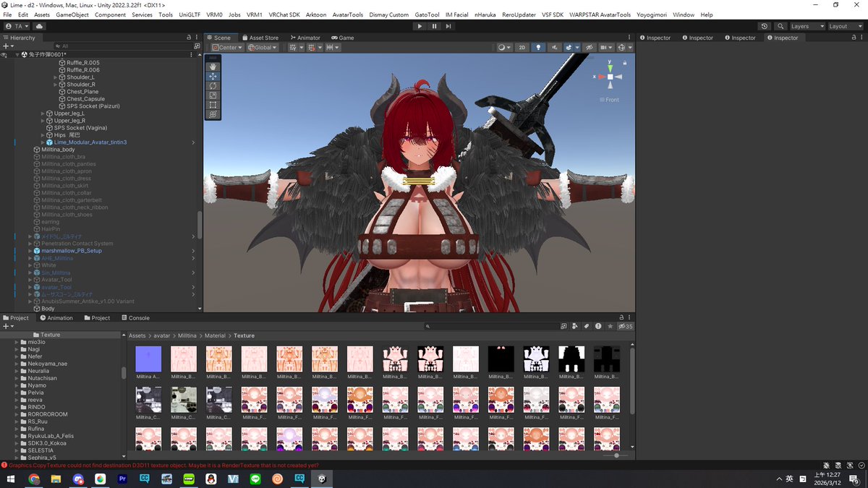The width and height of the screenshot is (868, 488).
Task: Open the draw mode shading dropdown
Action: [504, 48]
